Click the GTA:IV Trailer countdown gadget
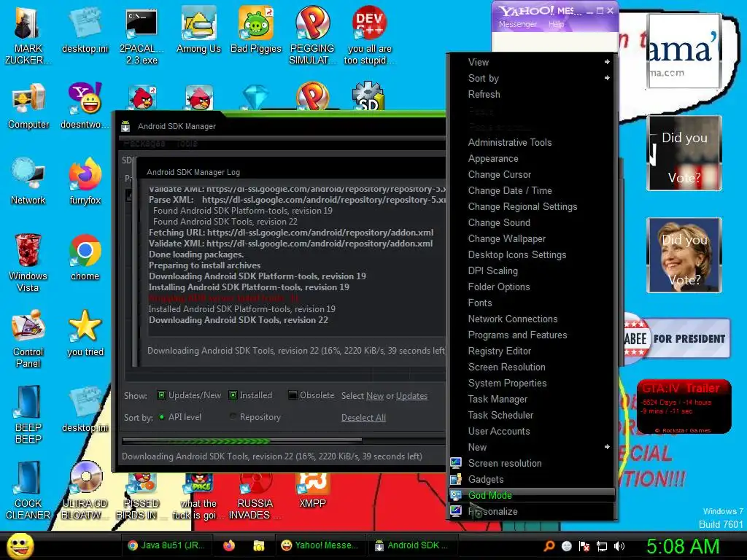747x560 pixels. (684, 407)
